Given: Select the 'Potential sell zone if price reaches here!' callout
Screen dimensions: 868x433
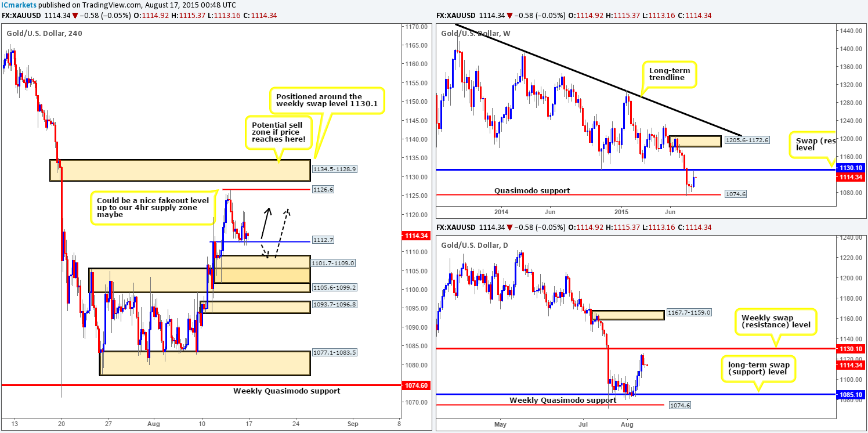Looking at the screenshot, I should [277, 134].
